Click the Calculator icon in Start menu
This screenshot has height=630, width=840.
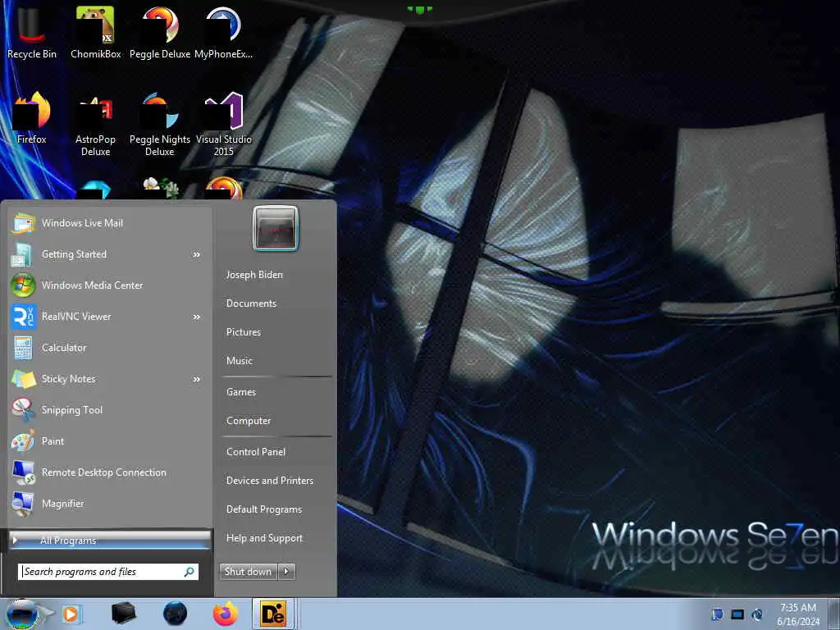point(23,348)
